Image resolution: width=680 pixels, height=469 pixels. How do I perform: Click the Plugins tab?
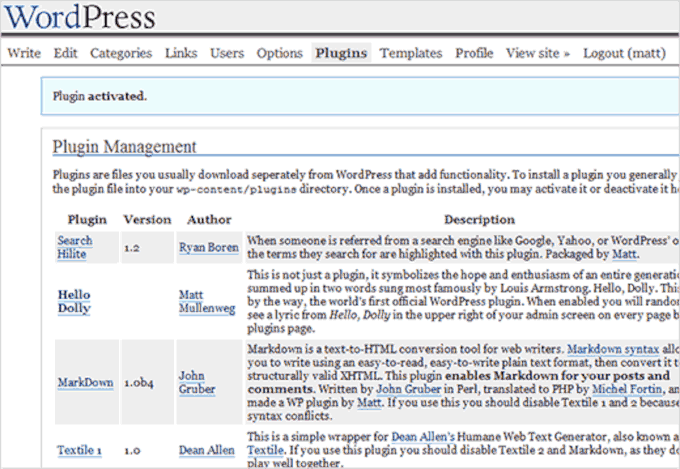tap(341, 53)
